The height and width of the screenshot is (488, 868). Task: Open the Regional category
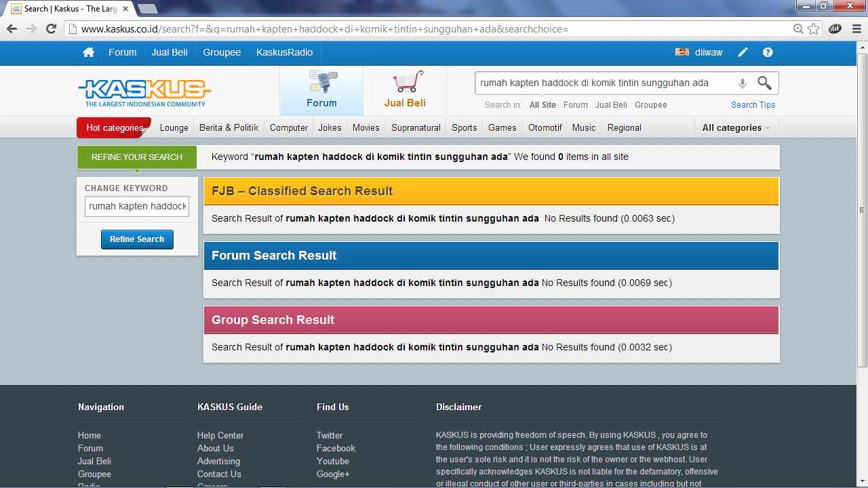pyautogui.click(x=625, y=127)
